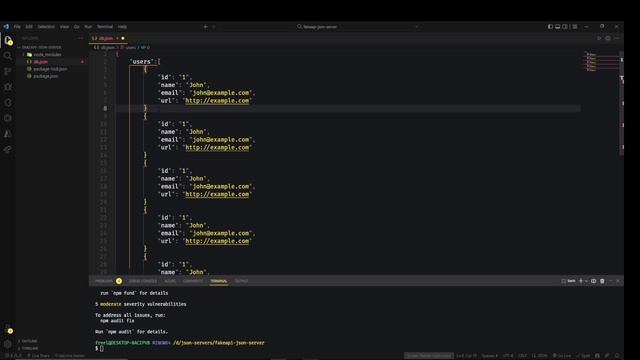Run the file with editor play icon
640x360 pixels.
click(x=599, y=38)
